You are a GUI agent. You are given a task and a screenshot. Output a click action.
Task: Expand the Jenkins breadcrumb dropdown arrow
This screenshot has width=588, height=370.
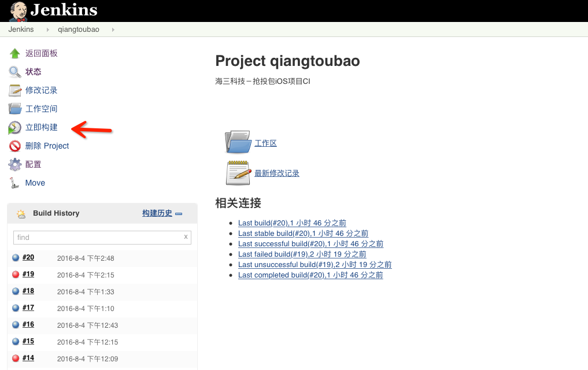(47, 29)
